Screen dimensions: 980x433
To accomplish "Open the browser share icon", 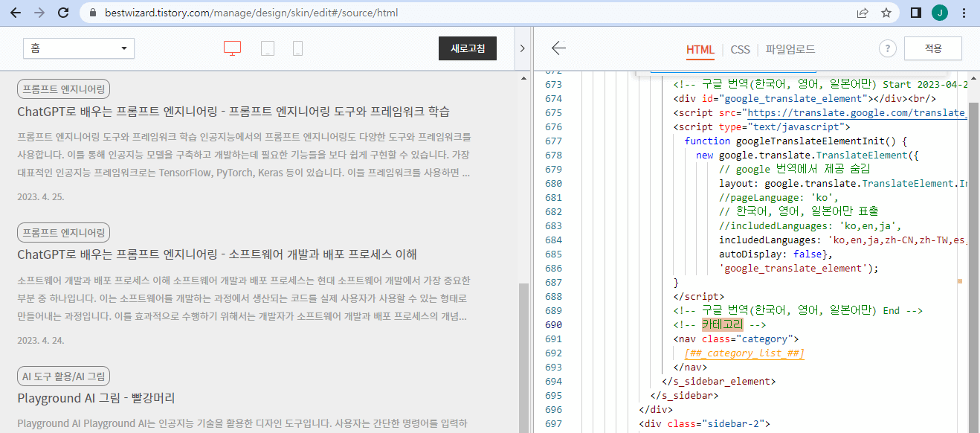I will point(862,12).
